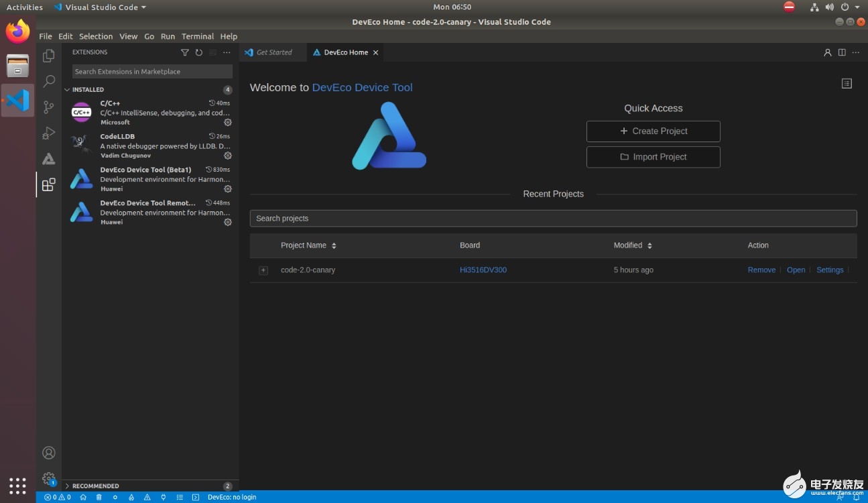Open gear settings for CodeLLDB extension
This screenshot has width=868, height=503.
click(228, 156)
